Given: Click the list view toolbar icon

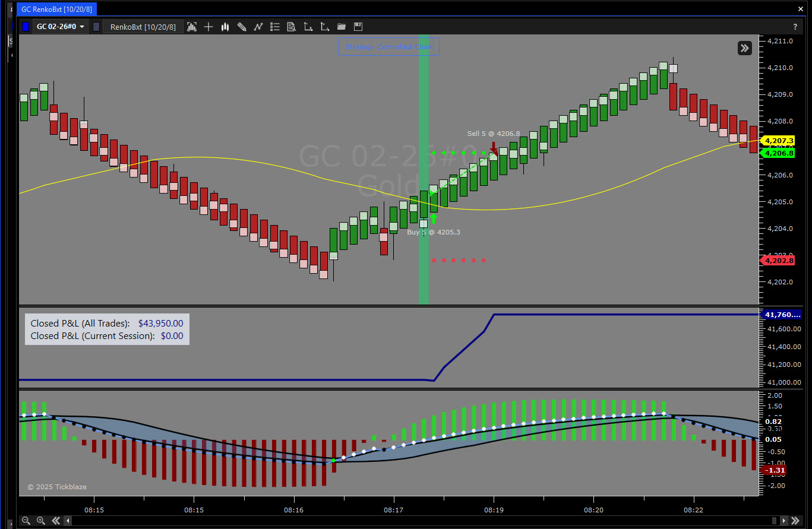Looking at the screenshot, I should (x=275, y=27).
